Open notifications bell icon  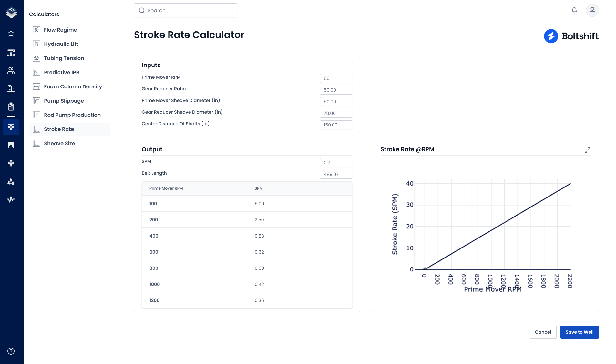574,10
